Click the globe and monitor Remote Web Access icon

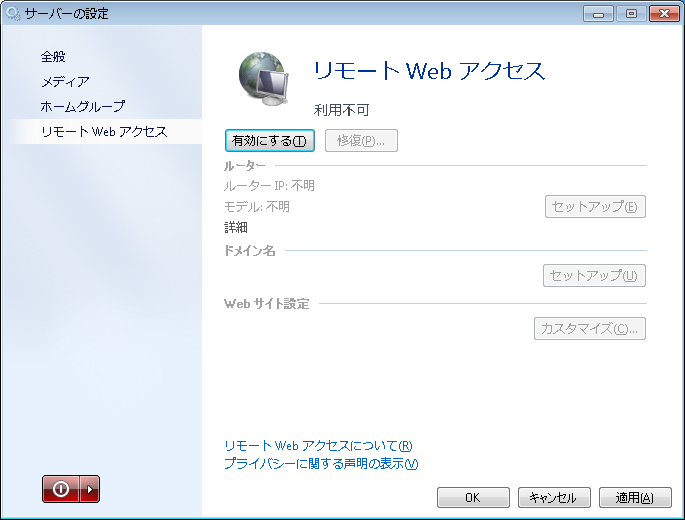click(263, 79)
